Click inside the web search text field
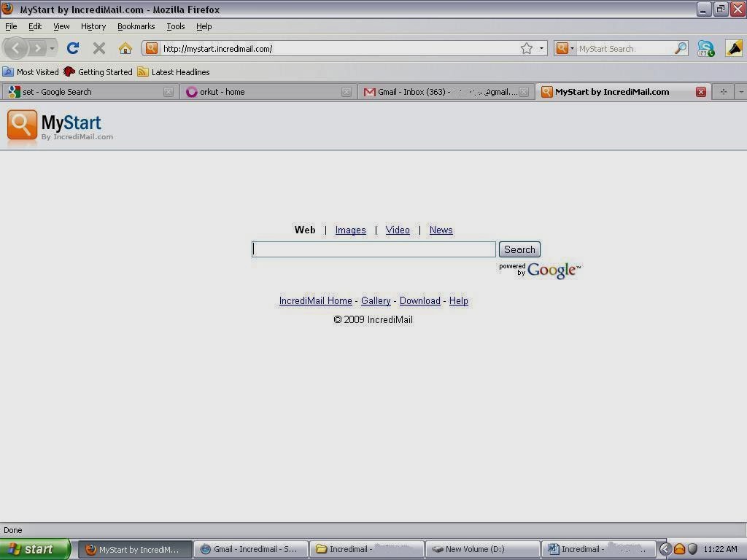The height and width of the screenshot is (560, 747). point(373,249)
